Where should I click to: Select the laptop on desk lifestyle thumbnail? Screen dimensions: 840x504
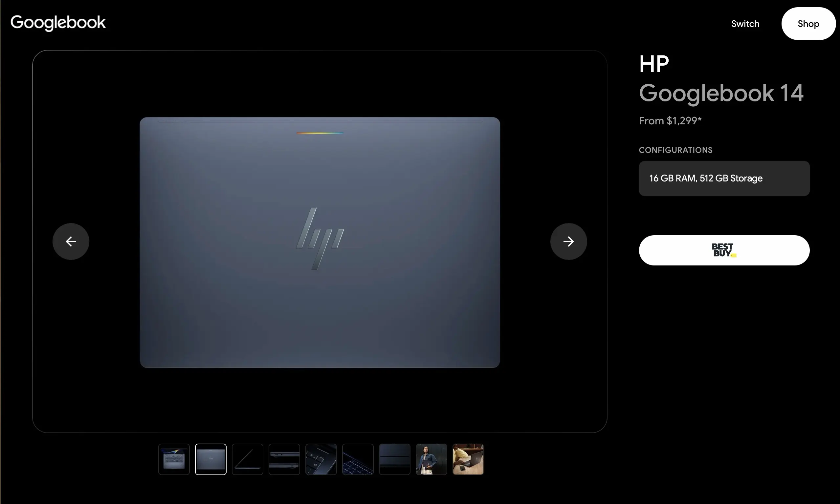[x=468, y=459]
